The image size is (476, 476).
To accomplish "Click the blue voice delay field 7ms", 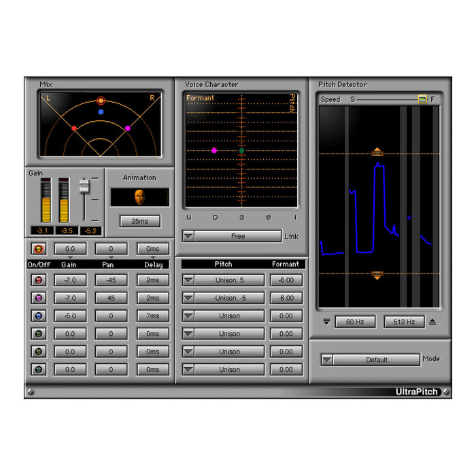I will click(x=153, y=316).
